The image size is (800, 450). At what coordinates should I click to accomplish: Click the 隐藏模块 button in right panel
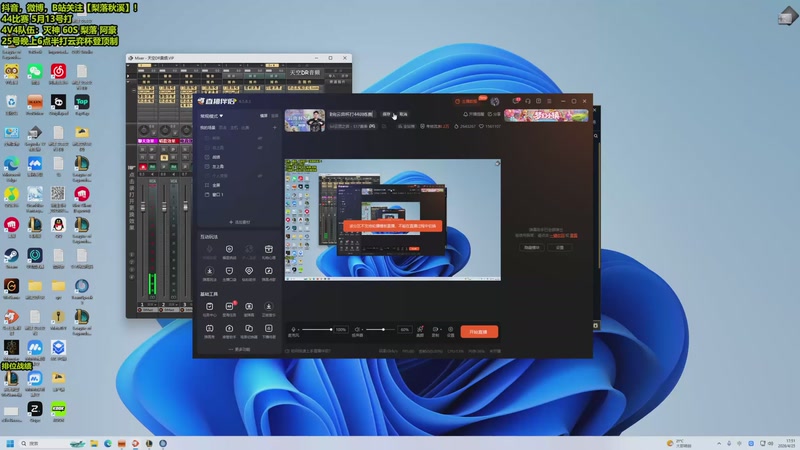tap(532, 247)
